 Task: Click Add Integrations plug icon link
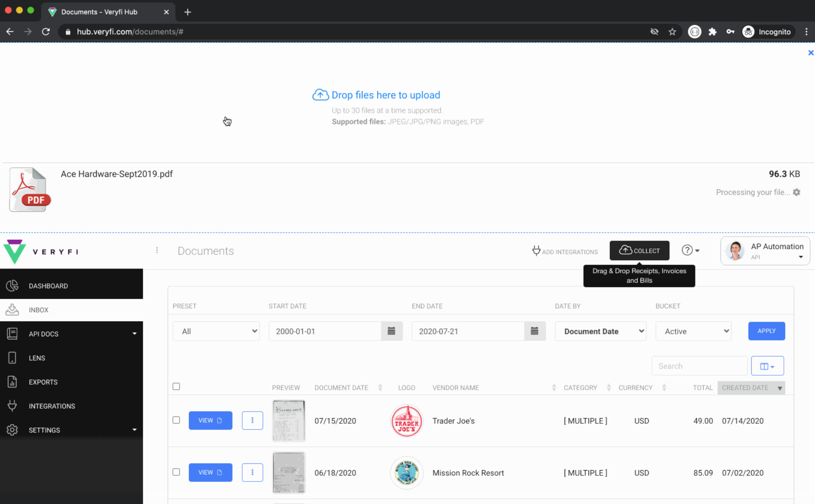565,251
